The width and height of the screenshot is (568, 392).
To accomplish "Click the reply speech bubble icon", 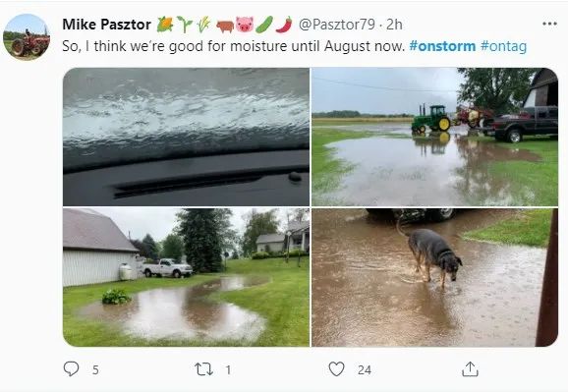I will (71, 369).
